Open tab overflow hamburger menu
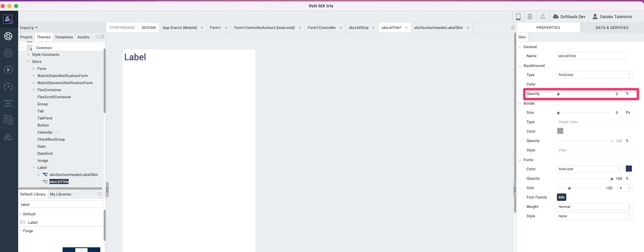Viewport: 644px width, 252px height. tap(512, 28)
